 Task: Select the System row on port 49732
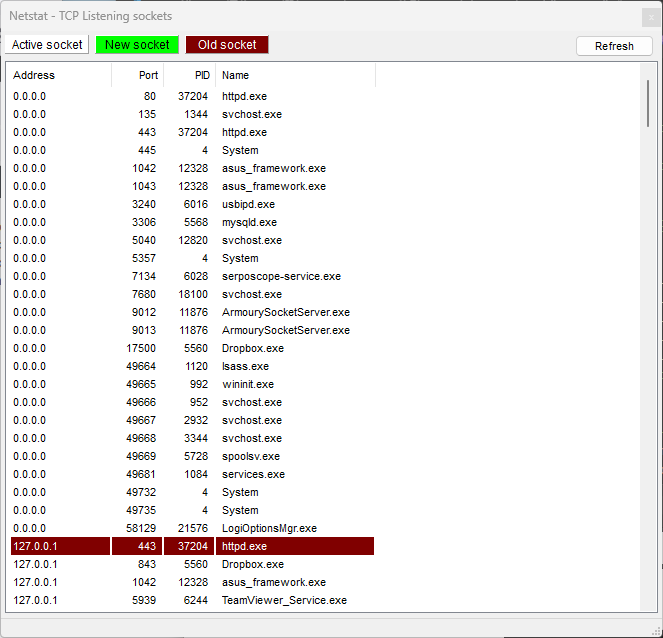[192, 492]
